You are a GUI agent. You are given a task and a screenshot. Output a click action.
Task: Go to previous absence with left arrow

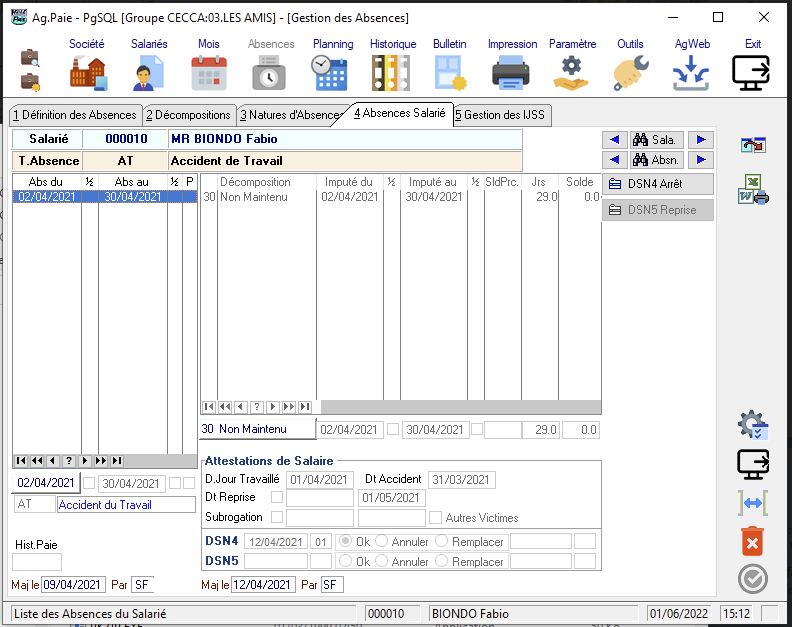(x=614, y=160)
